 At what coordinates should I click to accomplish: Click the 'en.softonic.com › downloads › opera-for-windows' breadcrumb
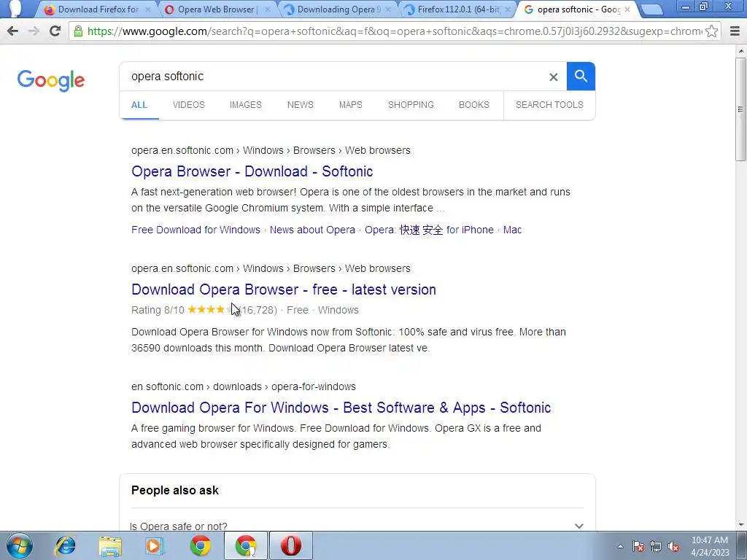coord(244,386)
